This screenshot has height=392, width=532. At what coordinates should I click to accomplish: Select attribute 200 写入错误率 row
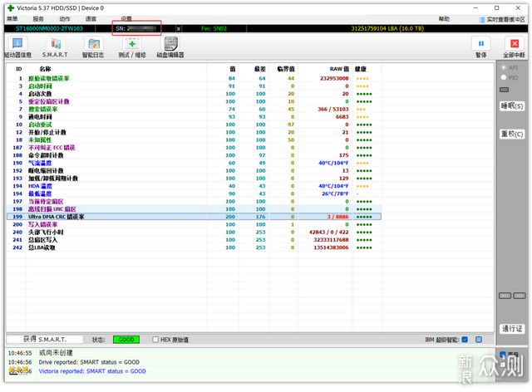194,224
